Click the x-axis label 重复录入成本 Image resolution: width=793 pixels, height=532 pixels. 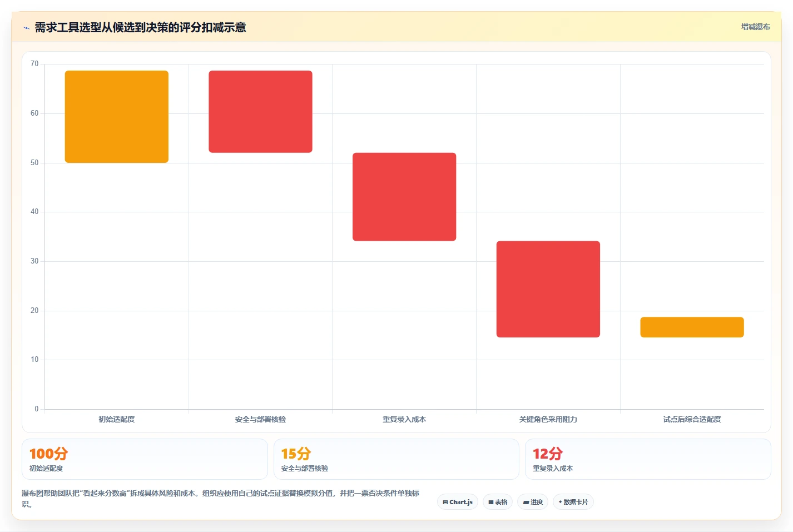(x=404, y=419)
